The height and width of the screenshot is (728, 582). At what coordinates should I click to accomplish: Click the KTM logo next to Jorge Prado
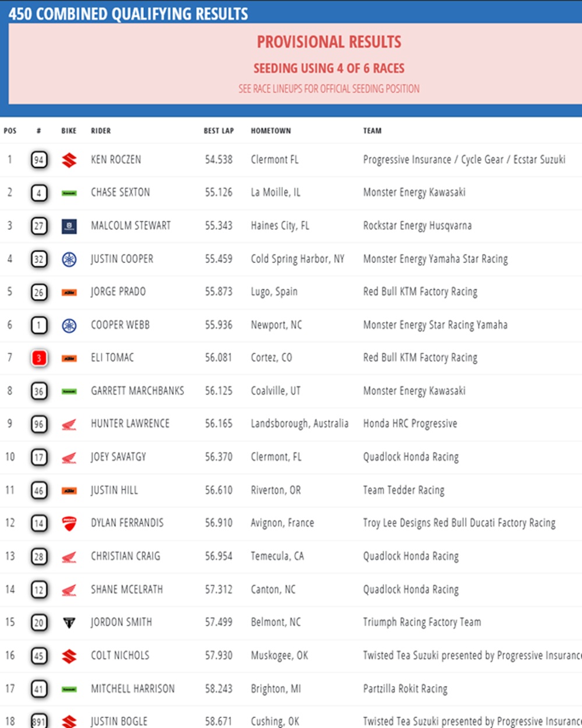(69, 292)
